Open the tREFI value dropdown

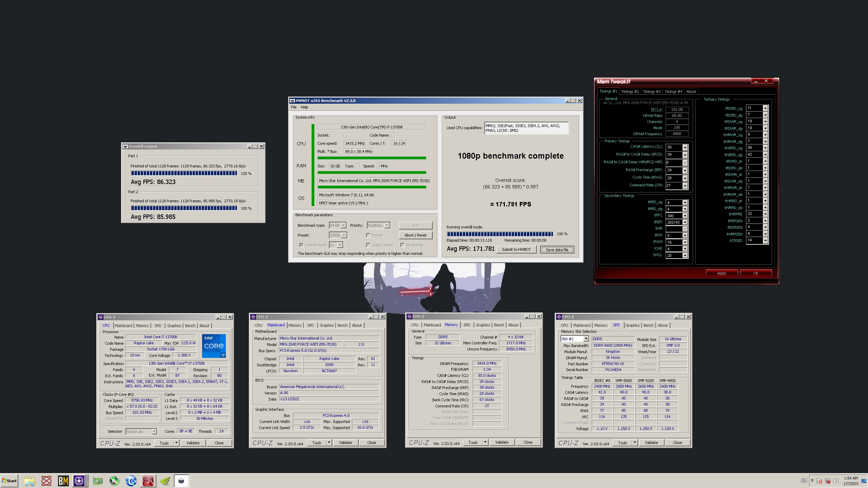(685, 222)
